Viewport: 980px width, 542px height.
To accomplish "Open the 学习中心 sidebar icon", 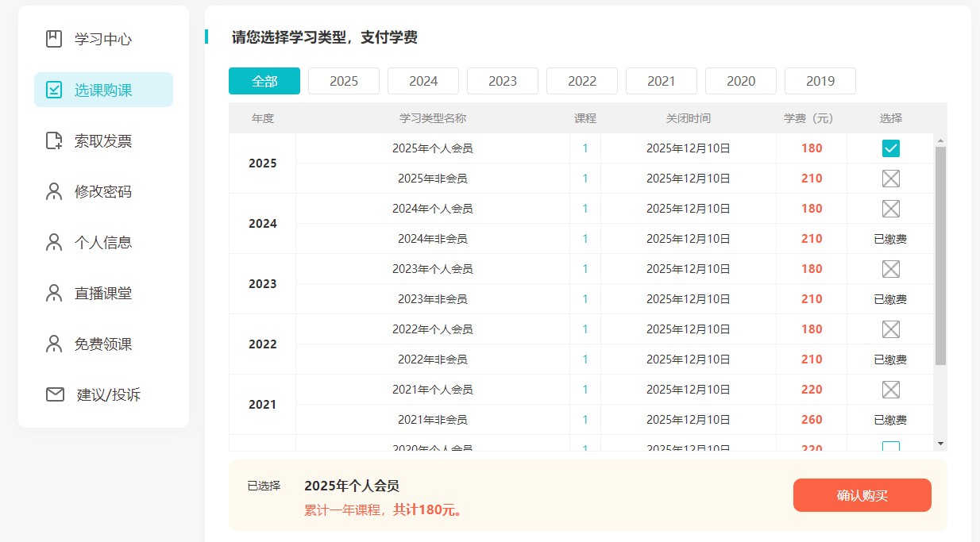I will [x=52, y=37].
